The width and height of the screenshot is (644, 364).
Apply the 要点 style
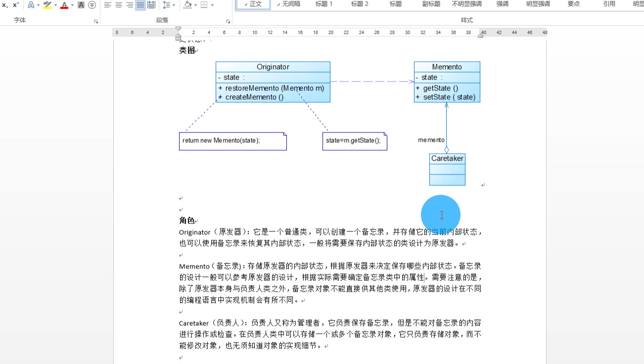pyautogui.click(x=573, y=4)
